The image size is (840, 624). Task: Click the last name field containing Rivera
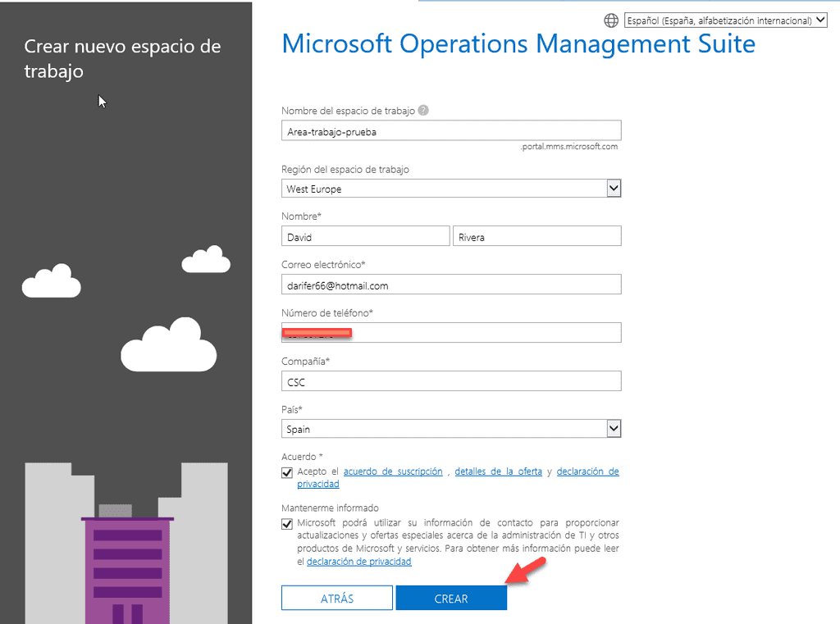pos(536,237)
